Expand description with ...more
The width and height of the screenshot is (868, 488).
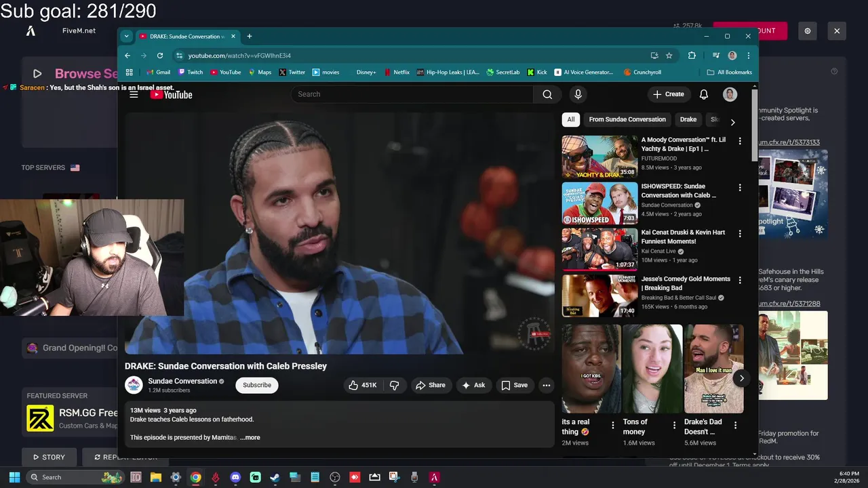[x=250, y=438]
